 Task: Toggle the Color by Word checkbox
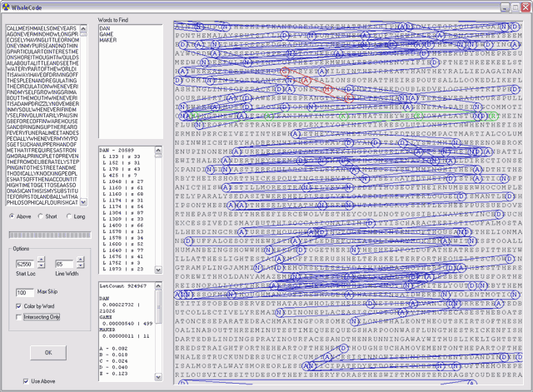[x=18, y=306]
